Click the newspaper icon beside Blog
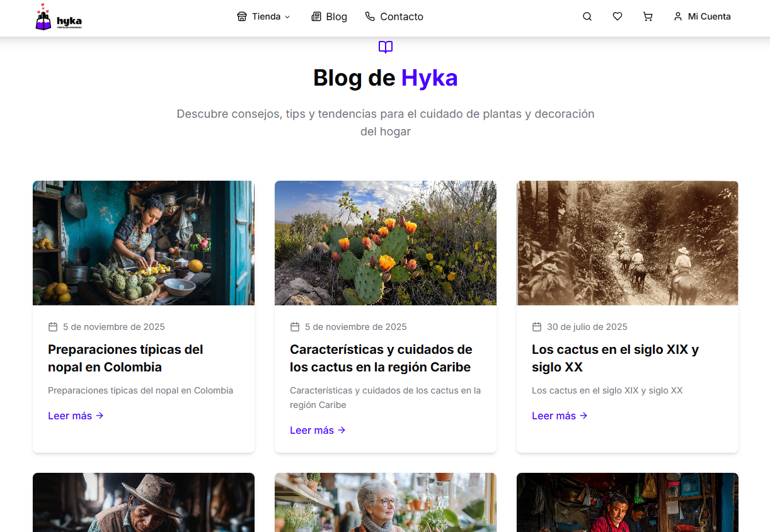Viewport: 770px width, 532px height. [x=316, y=16]
